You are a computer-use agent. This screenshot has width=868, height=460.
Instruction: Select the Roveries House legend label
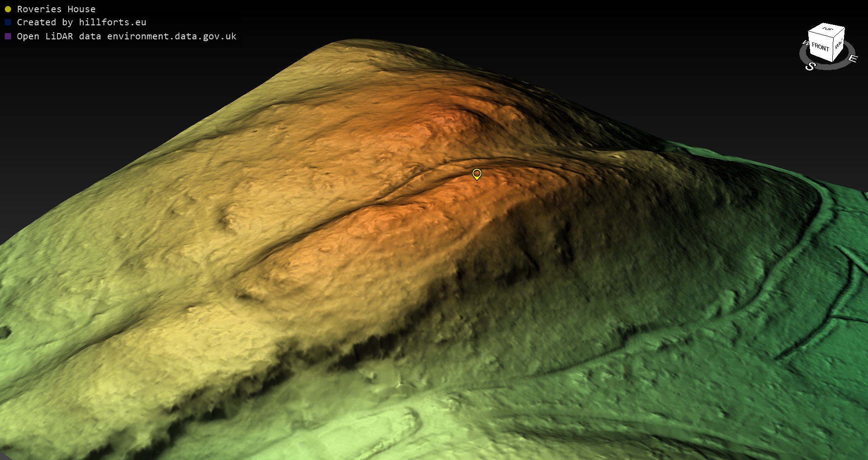point(56,9)
